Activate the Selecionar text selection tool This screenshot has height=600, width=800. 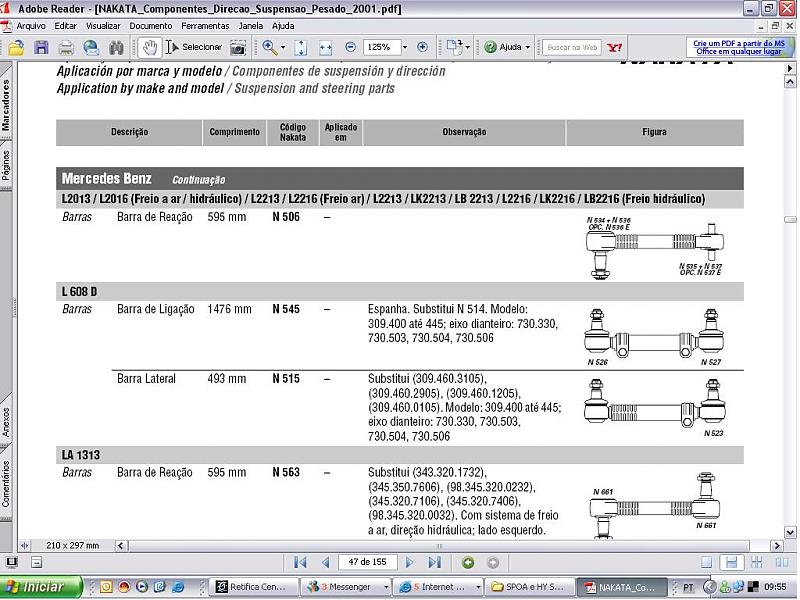click(193, 47)
